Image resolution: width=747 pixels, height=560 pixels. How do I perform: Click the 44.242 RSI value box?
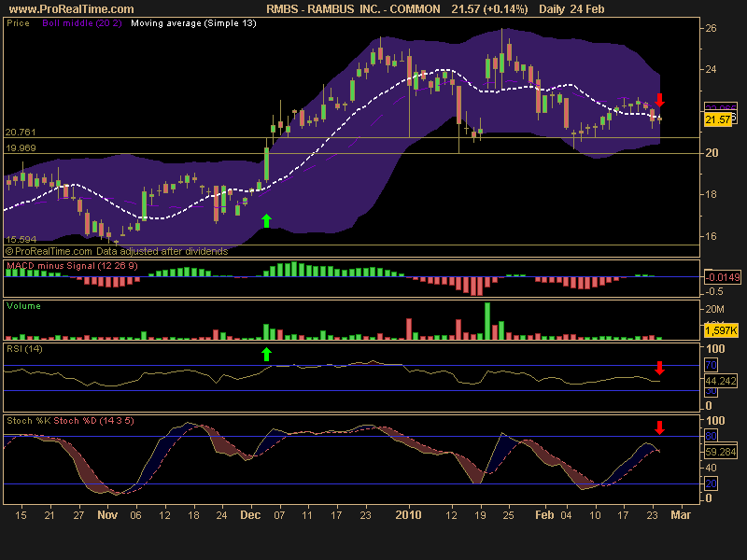point(720,381)
